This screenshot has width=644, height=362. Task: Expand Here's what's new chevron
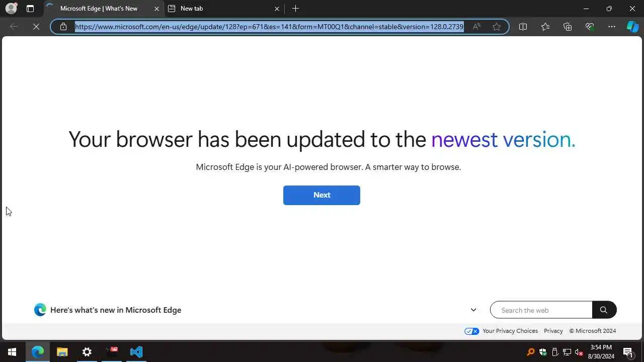point(473,310)
